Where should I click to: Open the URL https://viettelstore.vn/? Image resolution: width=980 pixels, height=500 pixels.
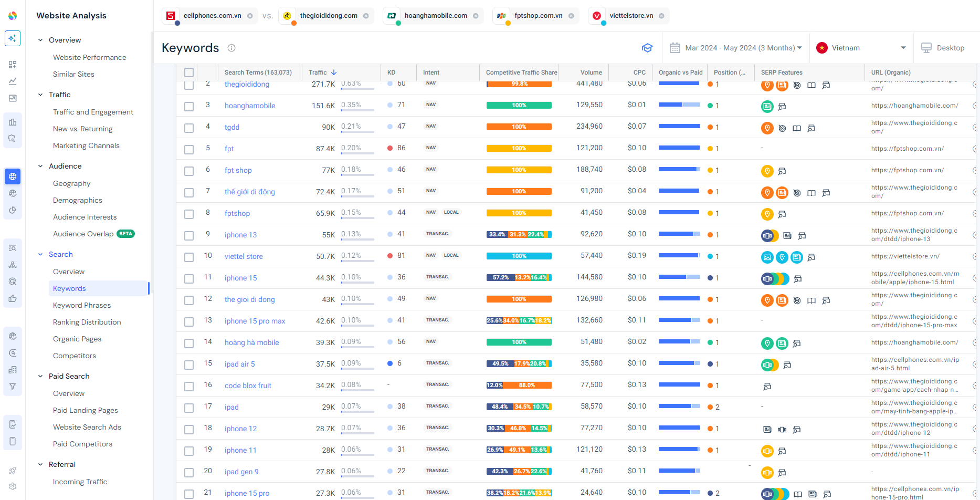click(905, 256)
